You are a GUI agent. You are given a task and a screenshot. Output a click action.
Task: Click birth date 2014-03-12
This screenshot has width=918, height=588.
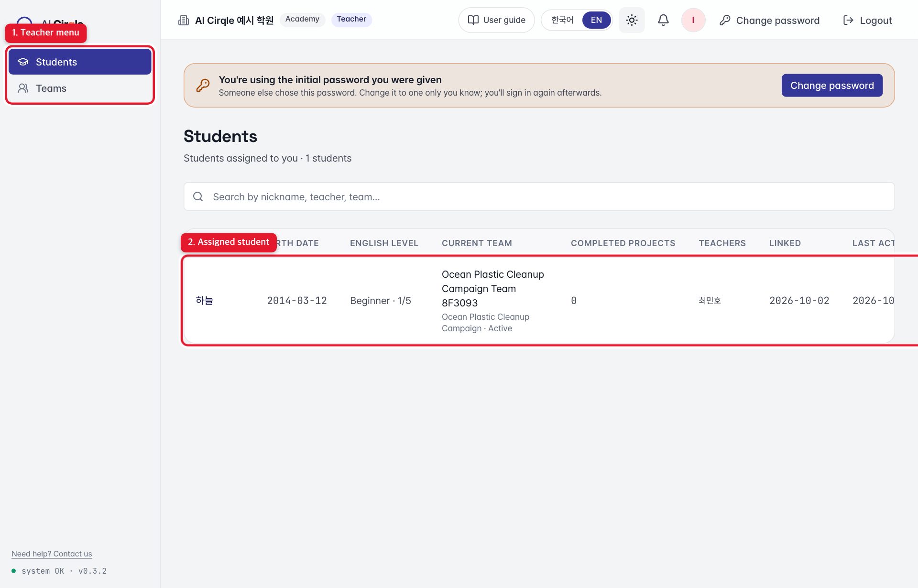pos(297,301)
